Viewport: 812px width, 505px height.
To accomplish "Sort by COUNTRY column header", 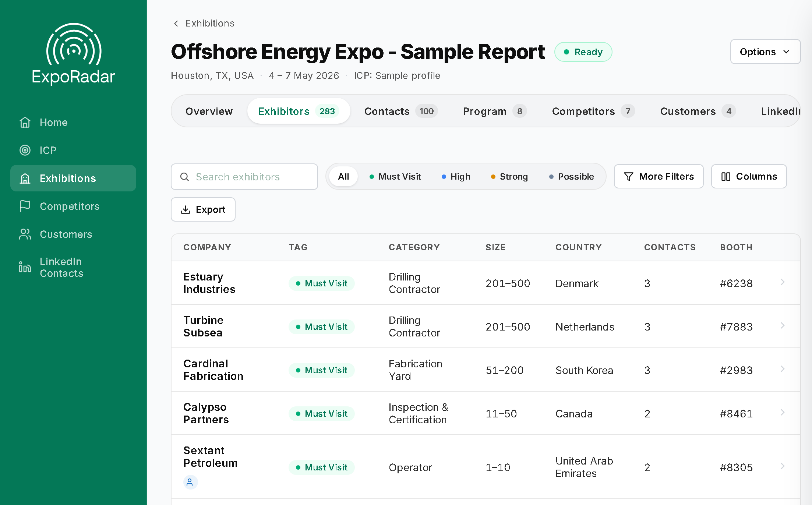I will 579,247.
